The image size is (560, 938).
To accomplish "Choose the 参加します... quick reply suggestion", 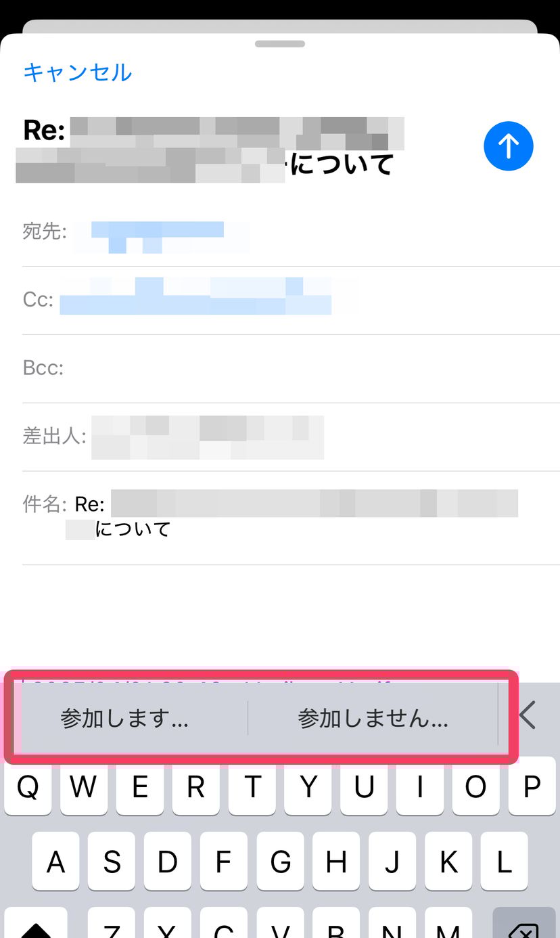I will tap(124, 718).
